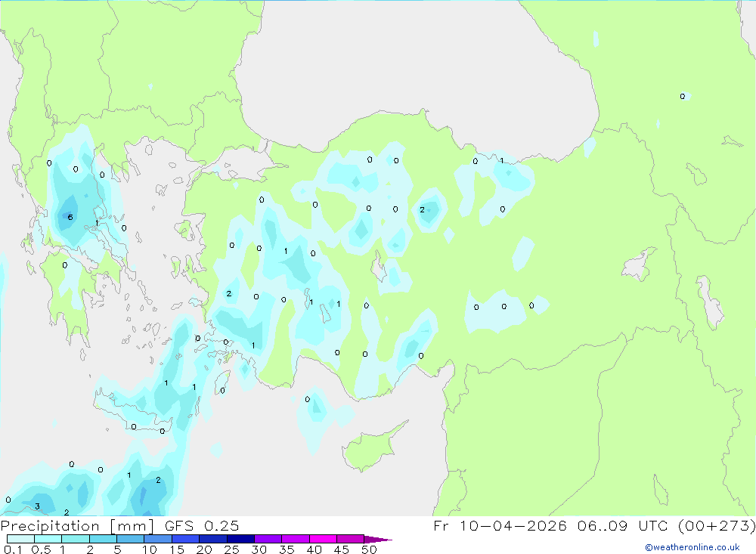Image resolution: width=756 pixels, height=554 pixels.
Task: Click the "0.1" legend scale label
Action: point(13,549)
